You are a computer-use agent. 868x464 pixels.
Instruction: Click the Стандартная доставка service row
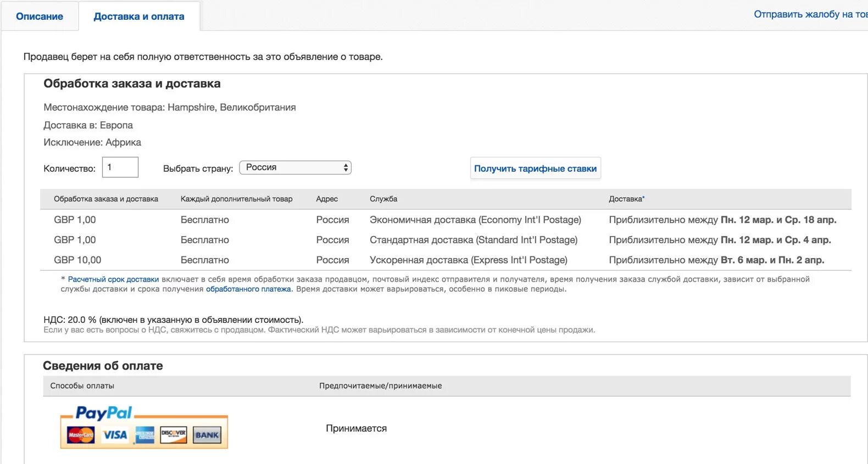(x=474, y=240)
